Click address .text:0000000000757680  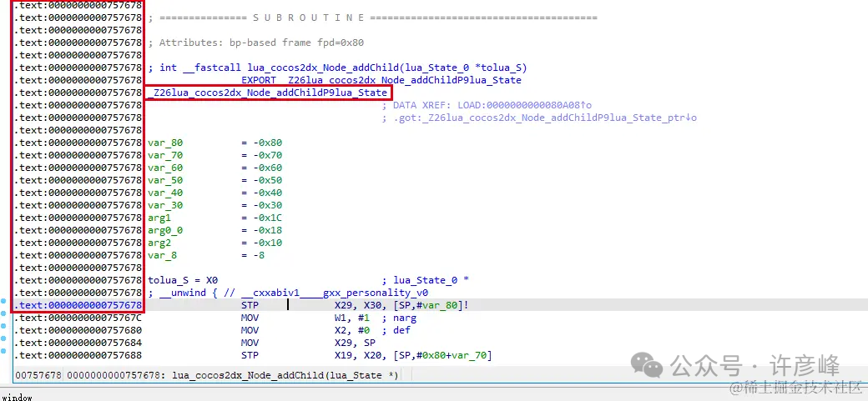click(78, 330)
